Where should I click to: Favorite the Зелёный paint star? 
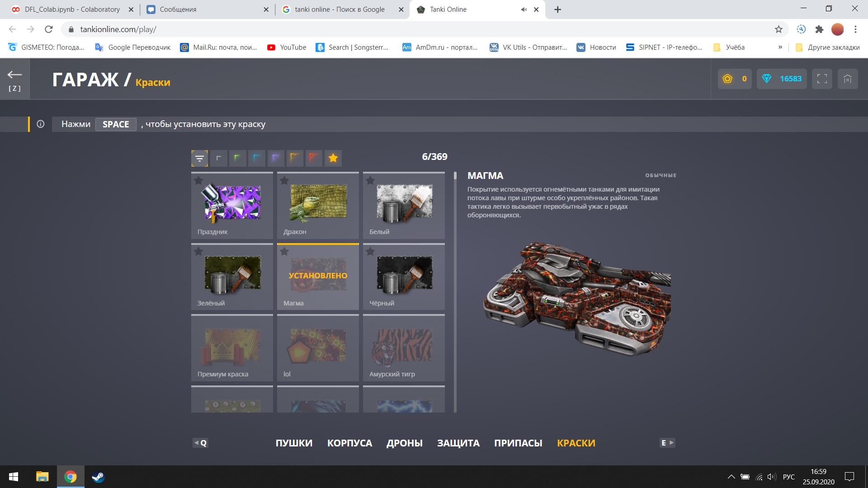click(x=198, y=252)
